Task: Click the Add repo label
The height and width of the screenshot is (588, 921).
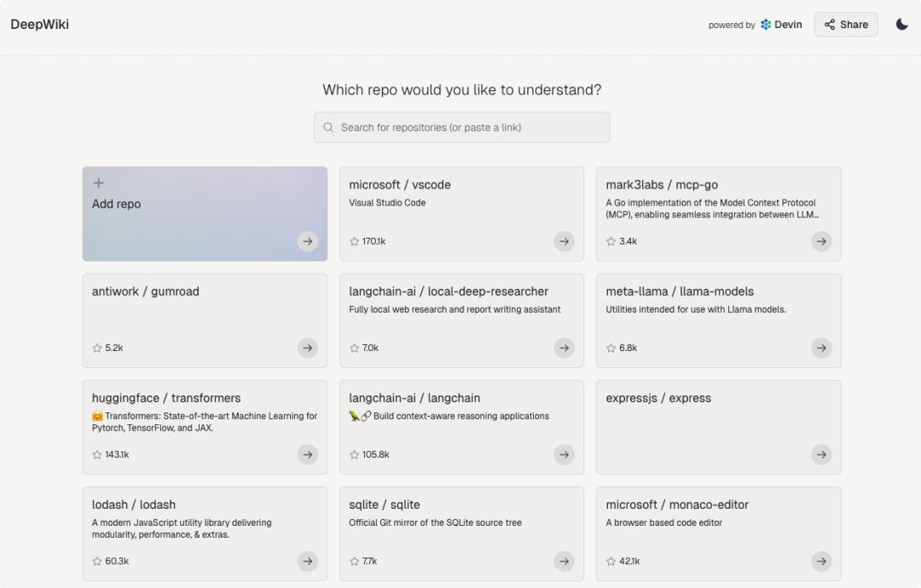Action: coord(116,205)
